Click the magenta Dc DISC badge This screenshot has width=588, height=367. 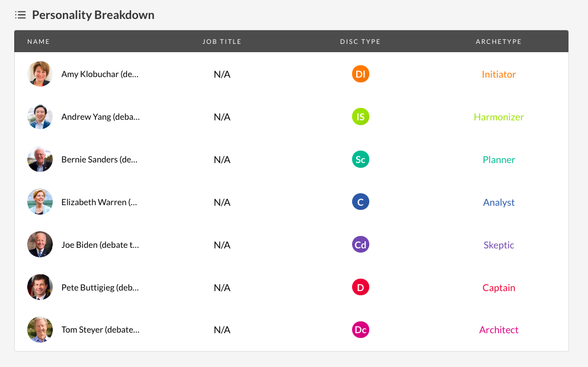coord(360,330)
